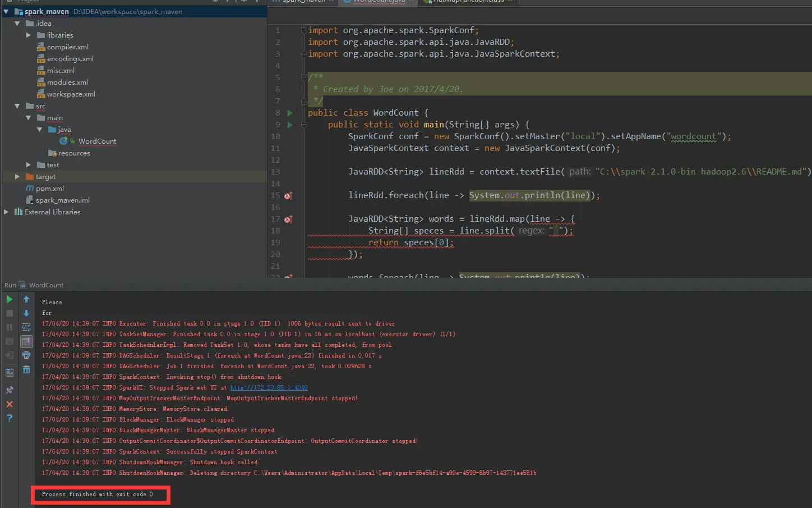
Task: Fold the main method at line 9
Action: click(304, 125)
